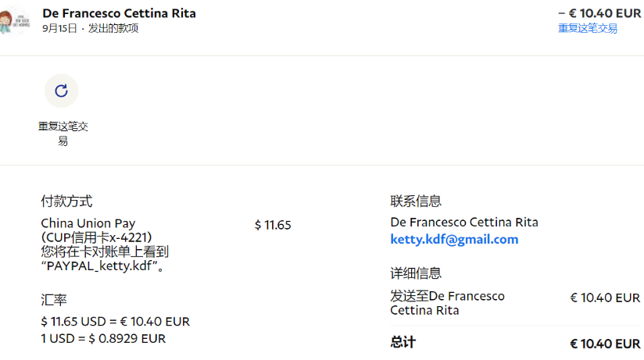Click the 联系信息 section heading
The width and height of the screenshot is (644, 360).
pyautogui.click(x=416, y=201)
